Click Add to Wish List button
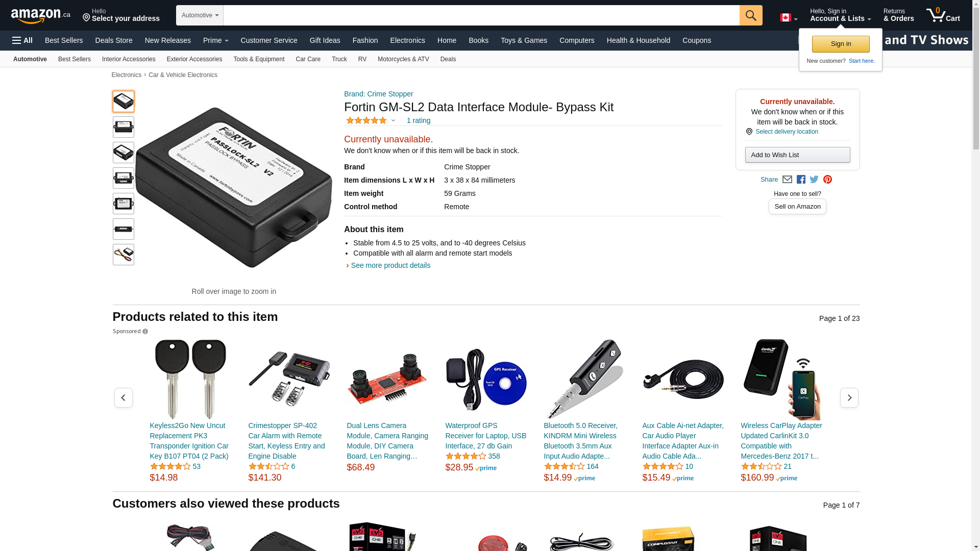This screenshot has height=551, width=980. tap(797, 155)
